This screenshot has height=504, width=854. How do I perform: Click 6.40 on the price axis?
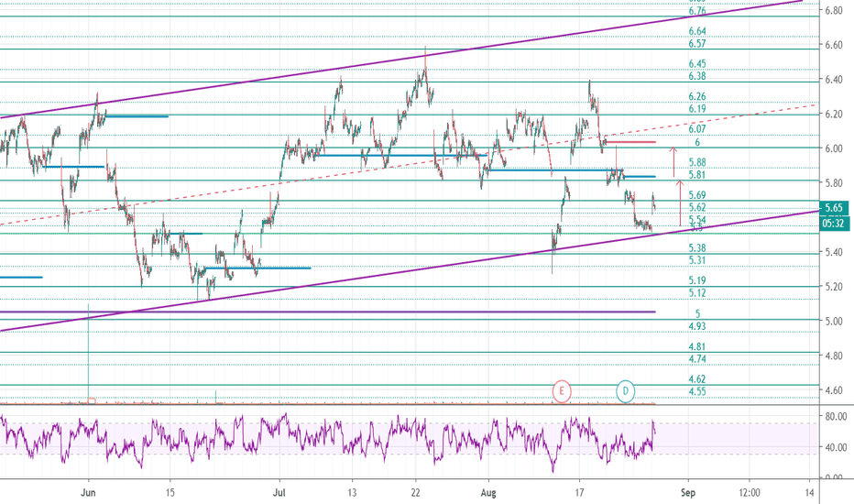pyautogui.click(x=834, y=80)
